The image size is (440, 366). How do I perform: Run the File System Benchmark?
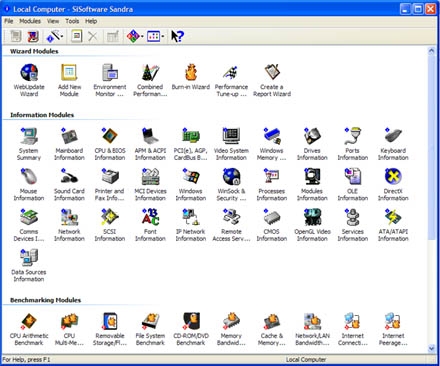[x=150, y=329]
